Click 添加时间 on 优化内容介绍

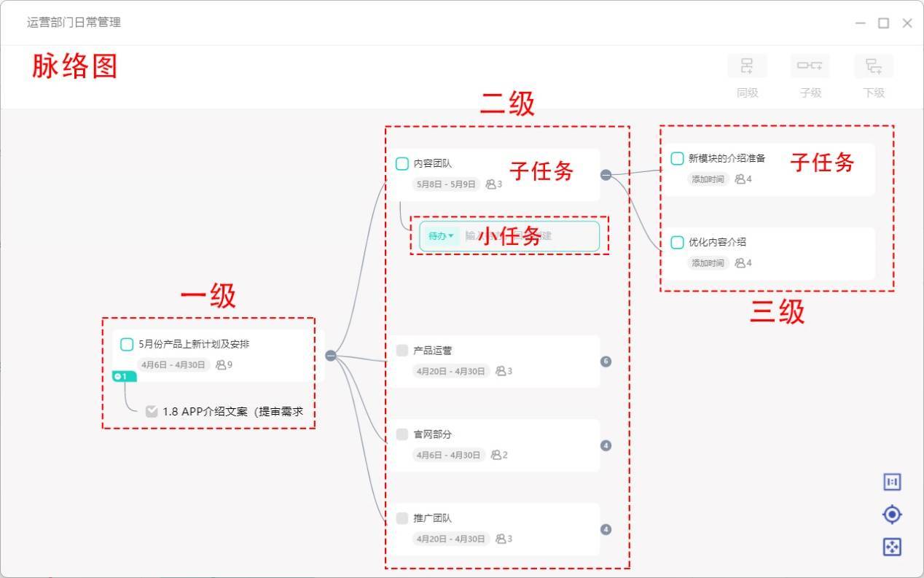[x=708, y=262]
